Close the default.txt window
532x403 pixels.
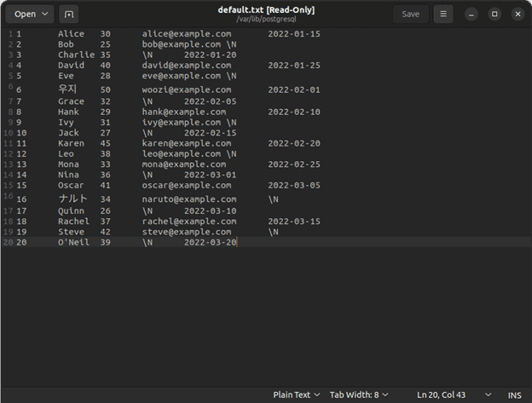(x=518, y=14)
